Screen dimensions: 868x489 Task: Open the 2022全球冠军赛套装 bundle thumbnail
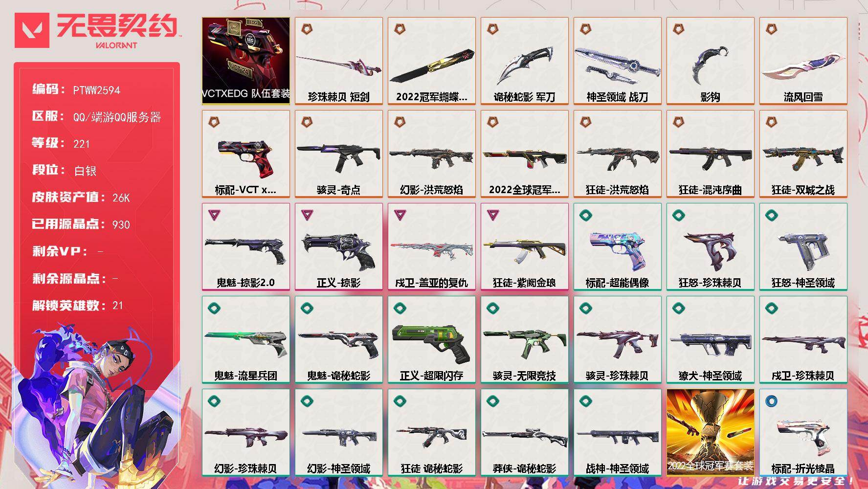[x=711, y=433]
